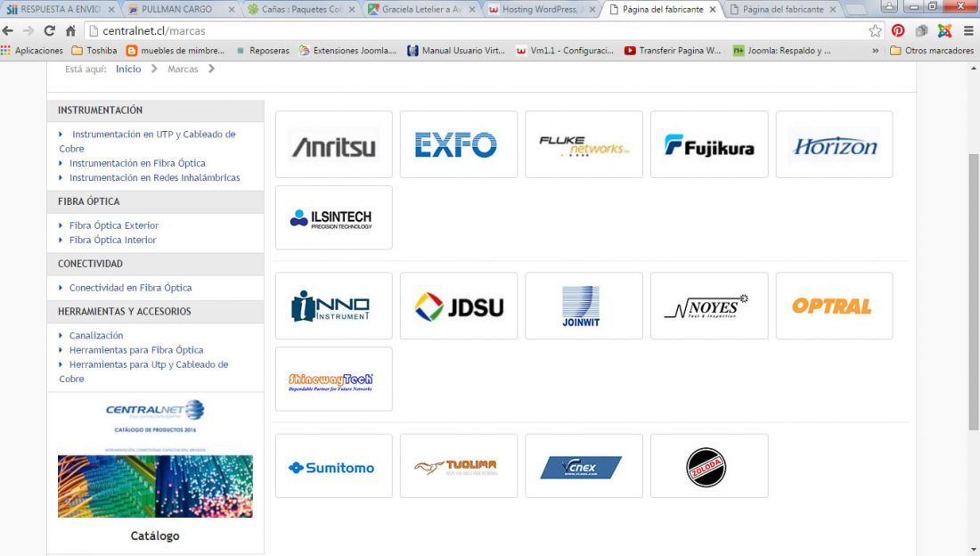The width and height of the screenshot is (980, 556).
Task: Switch to the last Página del fabricante tab
Action: pyautogui.click(x=783, y=10)
